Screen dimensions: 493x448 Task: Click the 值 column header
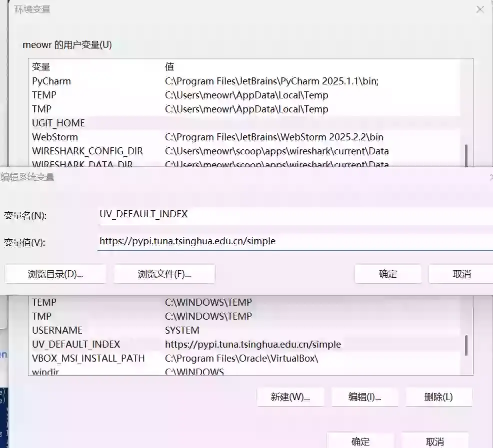[169, 66]
